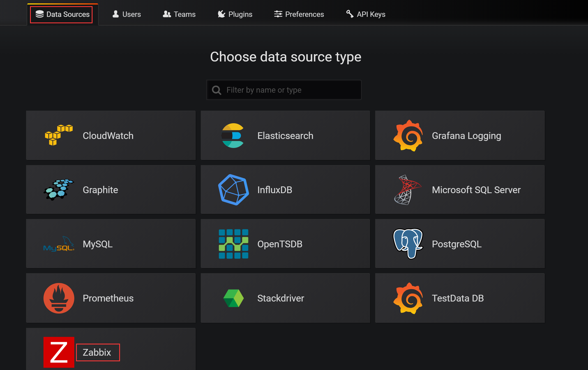Go to the Preferences tab
Screen dimensions: 588x370
point(299,14)
